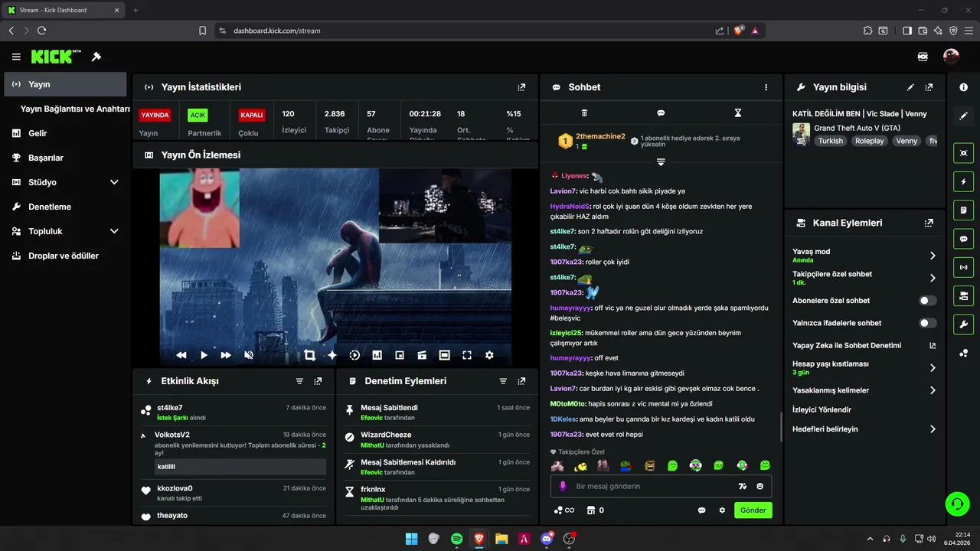Open Hesap yaşı kısıtlaması options
980x551 pixels.
[x=933, y=368]
